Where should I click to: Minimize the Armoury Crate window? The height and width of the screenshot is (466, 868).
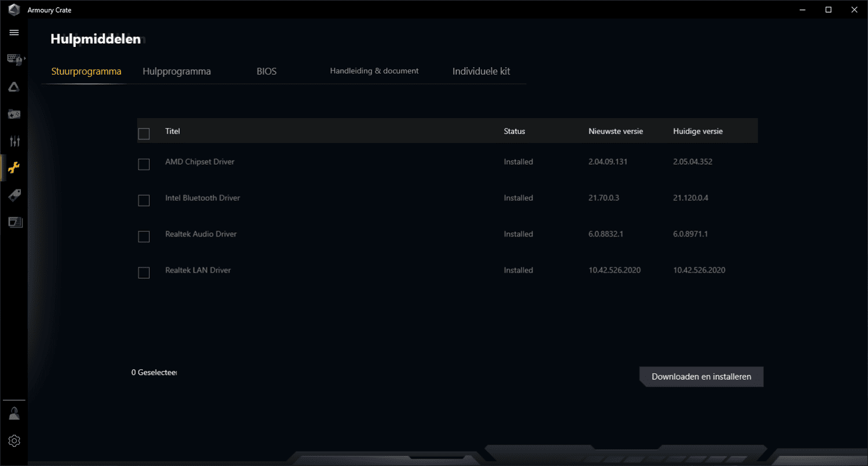point(802,9)
